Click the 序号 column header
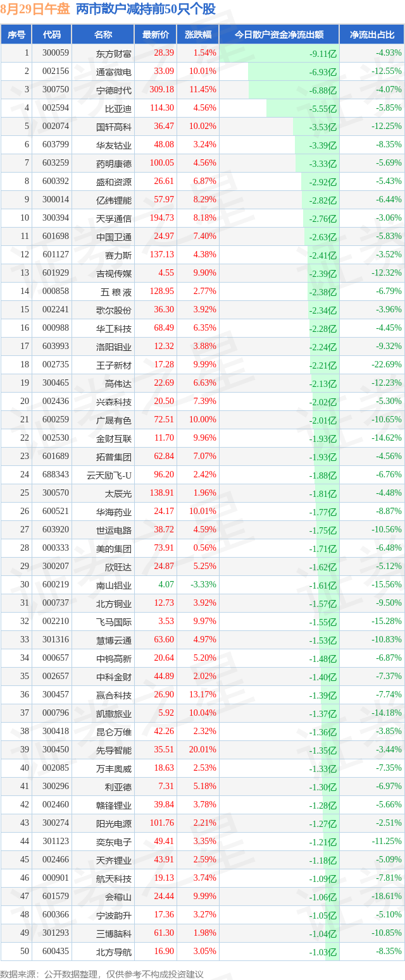Image resolution: width=405 pixels, height=980 pixels. point(16,35)
